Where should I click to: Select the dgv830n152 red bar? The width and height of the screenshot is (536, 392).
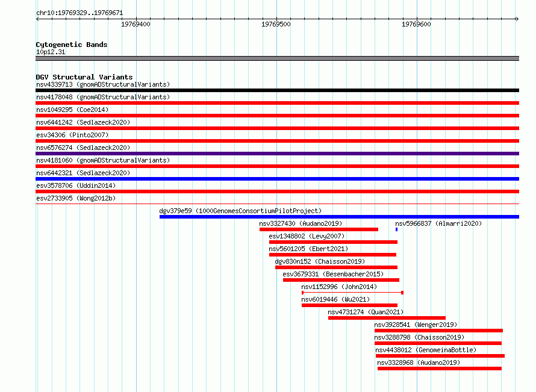tap(337, 267)
